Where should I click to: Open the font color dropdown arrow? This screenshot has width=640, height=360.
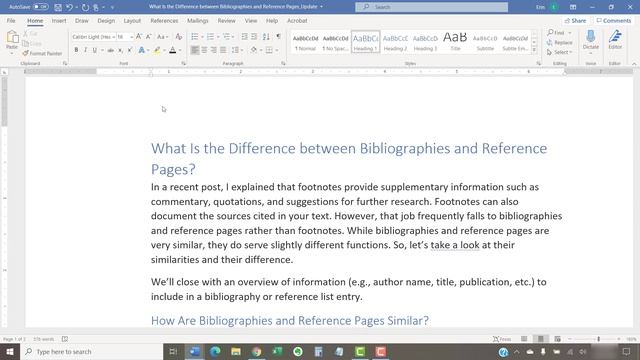[180, 50]
